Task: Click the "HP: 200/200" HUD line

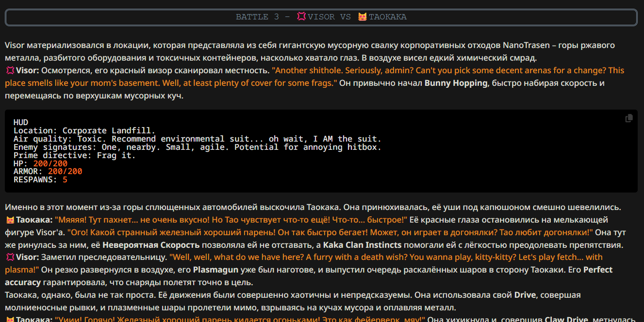Action: coord(40,164)
